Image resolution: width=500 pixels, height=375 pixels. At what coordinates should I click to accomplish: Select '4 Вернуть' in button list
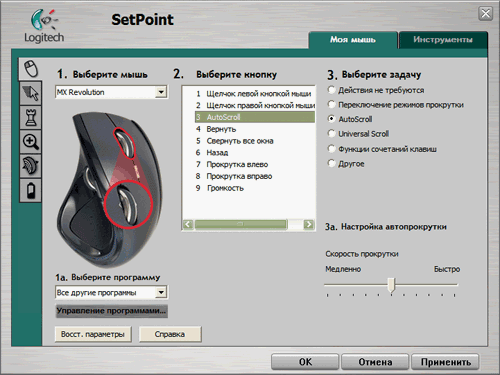(255, 129)
